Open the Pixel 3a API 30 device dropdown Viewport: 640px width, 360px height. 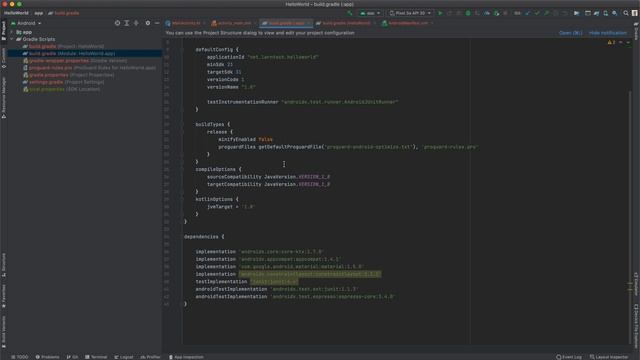click(x=410, y=13)
